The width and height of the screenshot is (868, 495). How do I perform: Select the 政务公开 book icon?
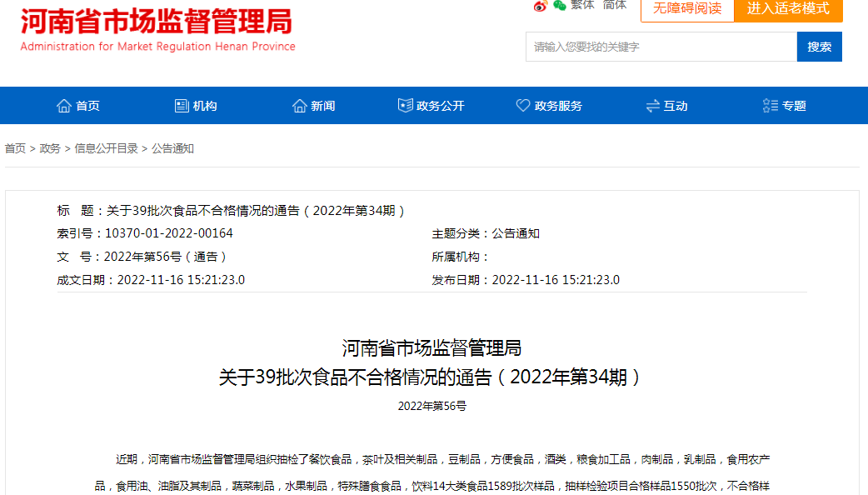(404, 105)
